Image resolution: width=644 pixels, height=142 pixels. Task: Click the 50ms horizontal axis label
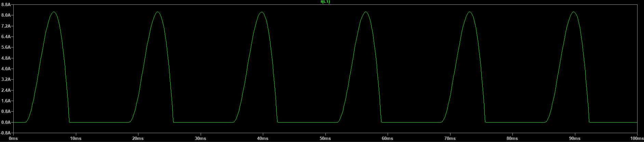pyautogui.click(x=325, y=139)
